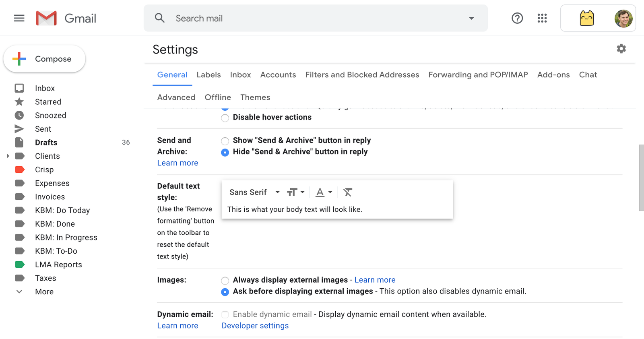Open the main menu hamburger icon
This screenshot has height=339, width=644.
[x=19, y=18]
